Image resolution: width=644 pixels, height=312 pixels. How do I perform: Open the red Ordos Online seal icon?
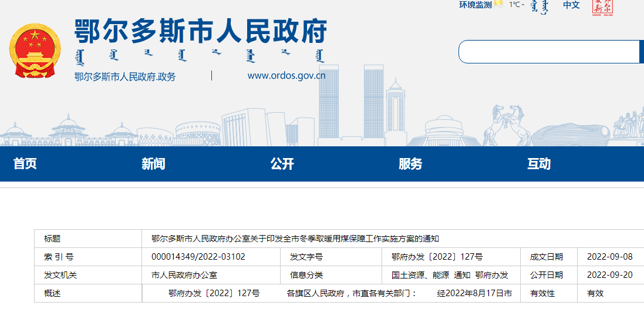(x=602, y=6)
